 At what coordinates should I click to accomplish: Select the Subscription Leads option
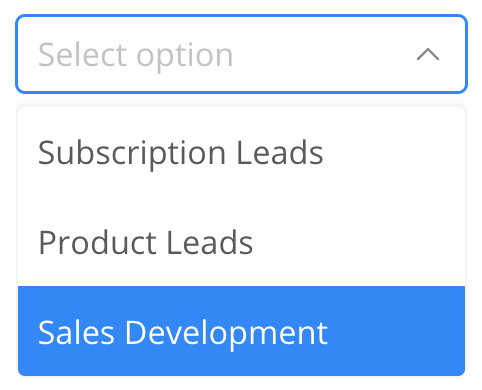[241, 152]
